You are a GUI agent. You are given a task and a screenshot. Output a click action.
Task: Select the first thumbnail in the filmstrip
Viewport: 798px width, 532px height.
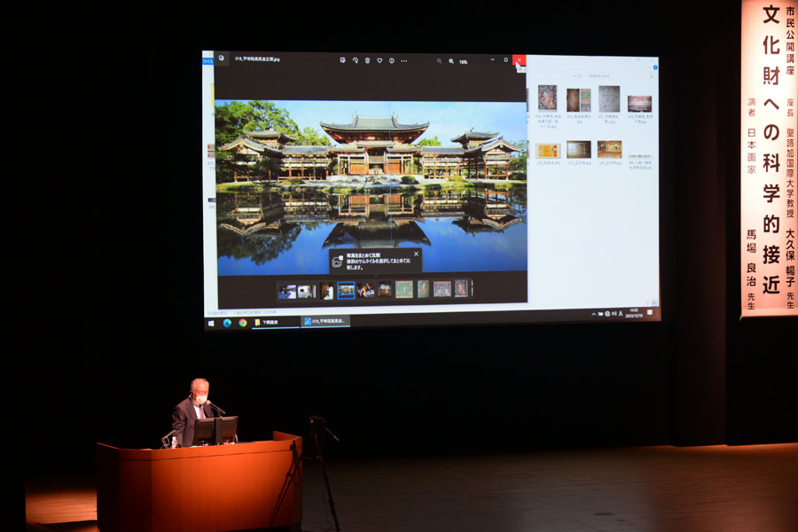pyautogui.click(x=287, y=291)
